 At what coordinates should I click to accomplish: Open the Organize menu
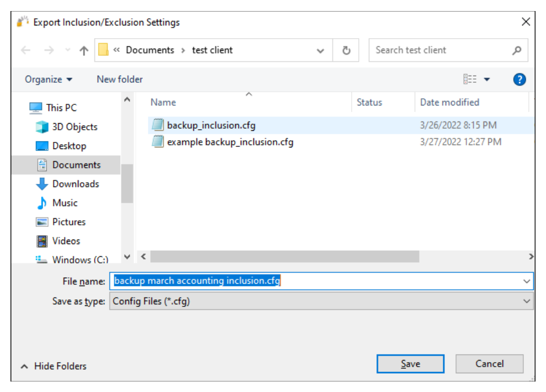tap(49, 80)
